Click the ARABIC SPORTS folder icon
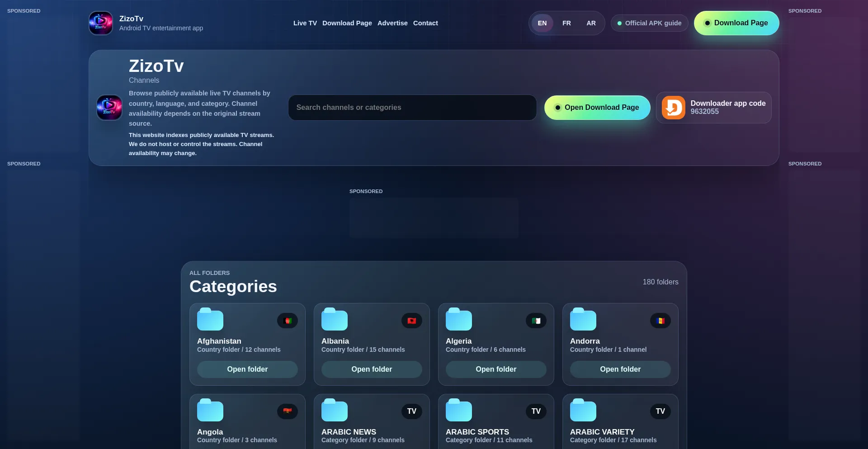The image size is (868, 449). 459,410
